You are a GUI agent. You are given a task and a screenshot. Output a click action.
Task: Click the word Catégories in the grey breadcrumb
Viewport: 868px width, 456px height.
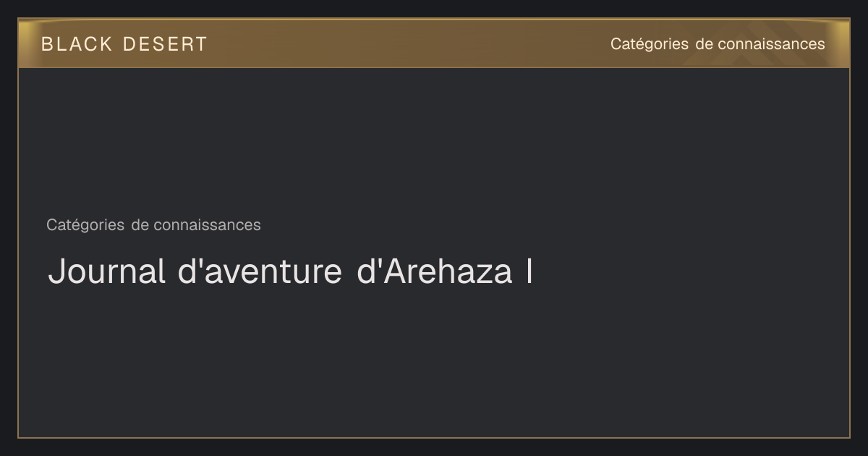[x=85, y=225]
